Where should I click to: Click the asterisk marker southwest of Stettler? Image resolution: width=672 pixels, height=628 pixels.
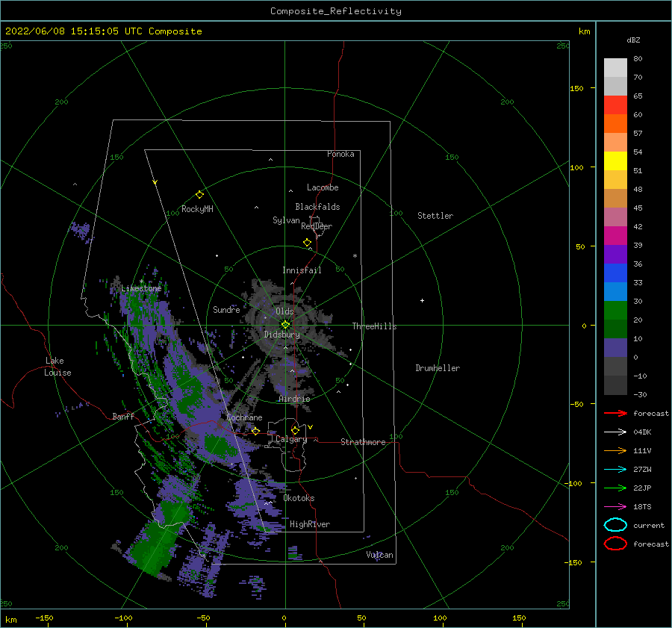click(355, 256)
